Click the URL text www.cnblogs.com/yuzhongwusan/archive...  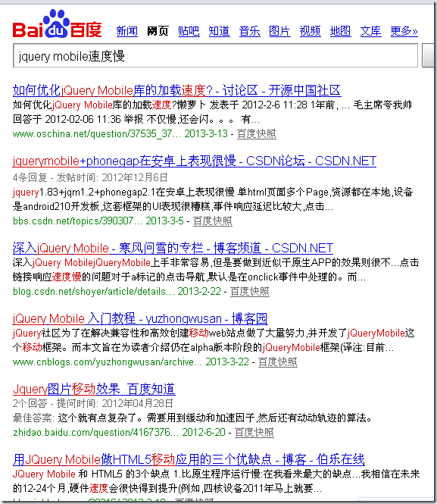click(108, 362)
